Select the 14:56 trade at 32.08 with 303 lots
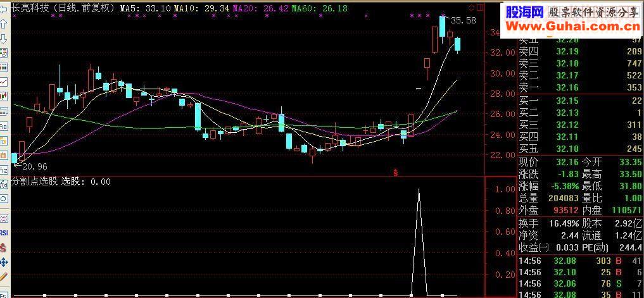 point(580,261)
